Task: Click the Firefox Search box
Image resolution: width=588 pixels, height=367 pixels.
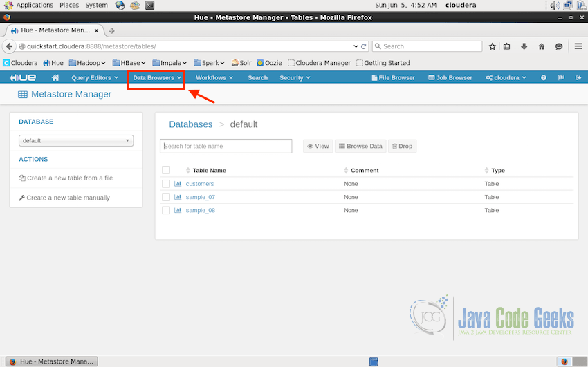Action: pos(427,46)
